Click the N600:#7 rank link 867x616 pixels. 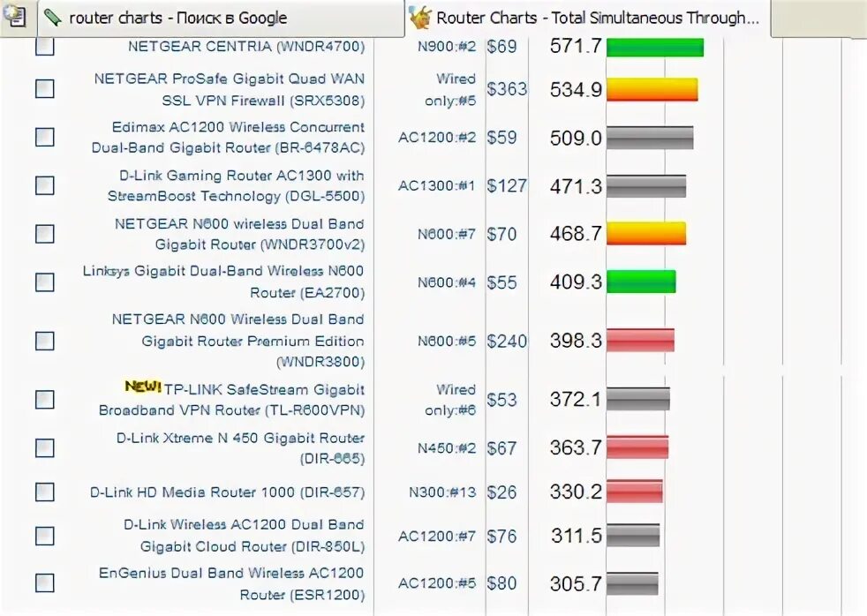447,234
